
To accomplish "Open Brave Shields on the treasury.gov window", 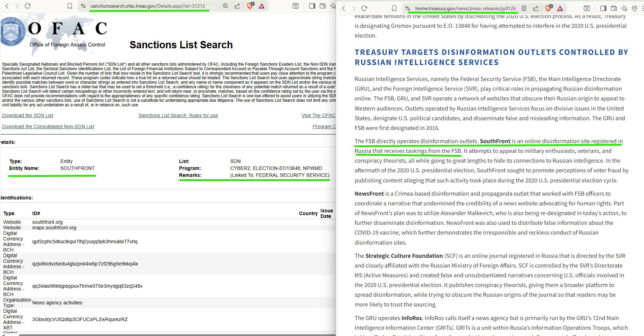I will [x=548, y=8].
